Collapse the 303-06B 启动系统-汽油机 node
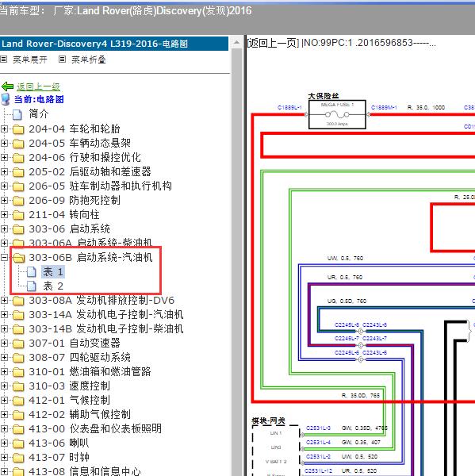 tap(4, 257)
